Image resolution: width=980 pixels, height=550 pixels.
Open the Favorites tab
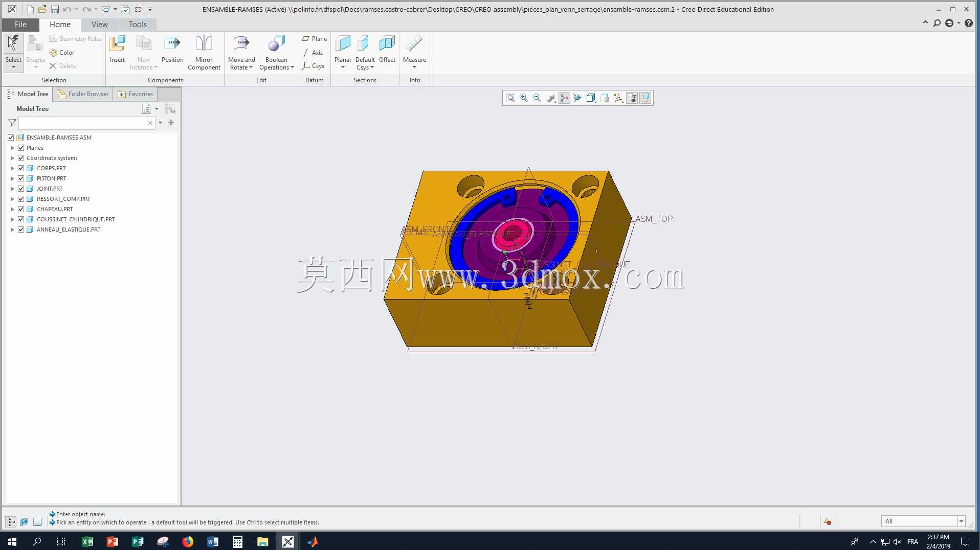136,94
